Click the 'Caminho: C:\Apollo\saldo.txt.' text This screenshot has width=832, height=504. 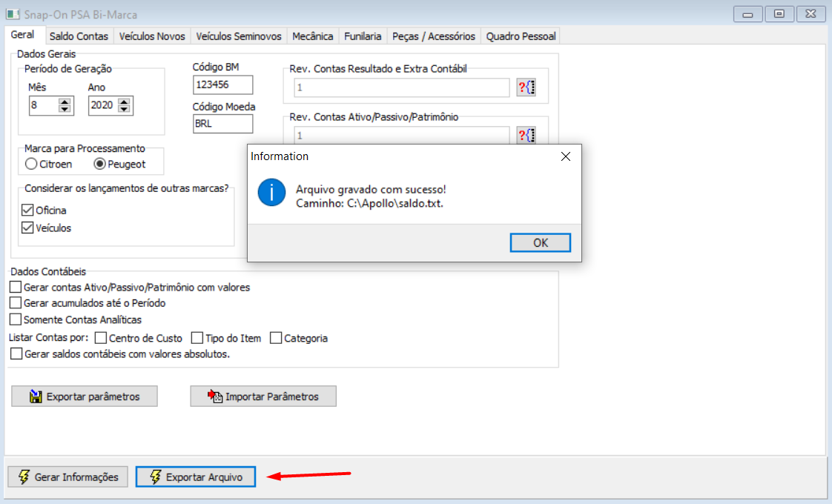pyautogui.click(x=369, y=203)
